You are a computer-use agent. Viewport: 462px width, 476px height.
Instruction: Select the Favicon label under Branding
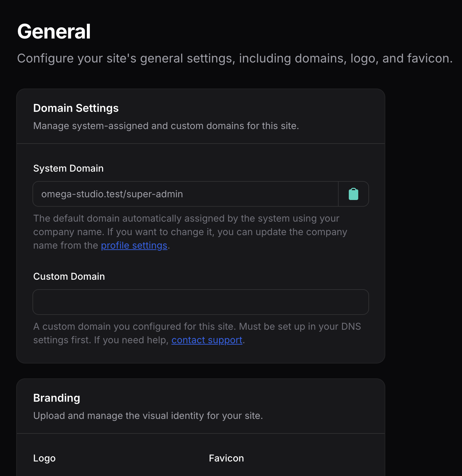[226, 458]
